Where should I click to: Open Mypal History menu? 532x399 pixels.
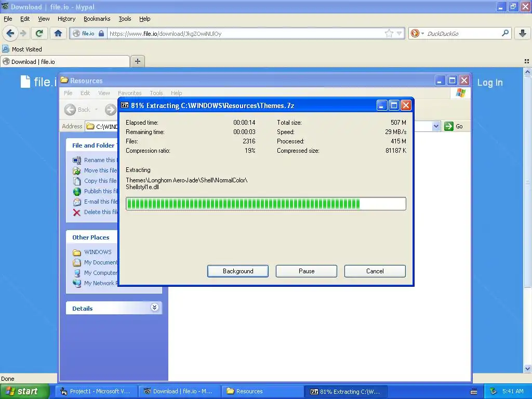(x=66, y=19)
